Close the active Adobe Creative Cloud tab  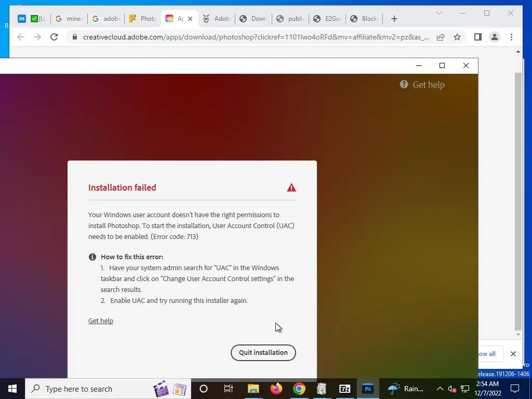(x=190, y=19)
